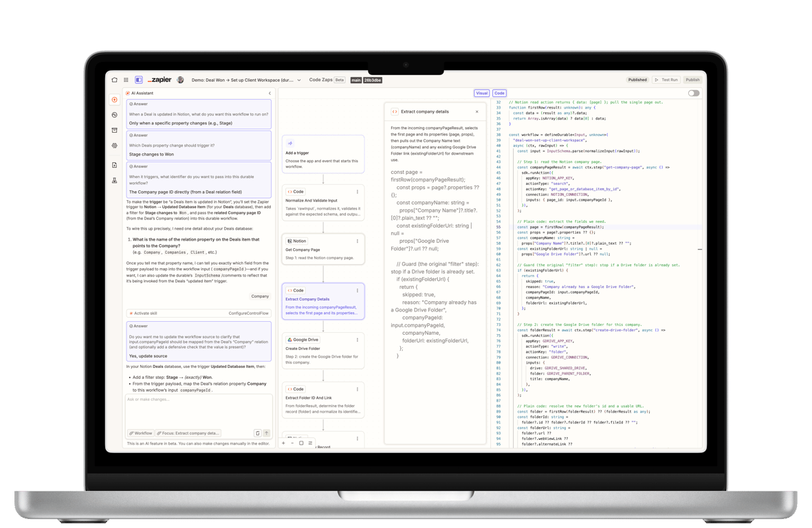Screen dimensions: 812x528
Task: Click the Publish button
Action: pyautogui.click(x=692, y=80)
